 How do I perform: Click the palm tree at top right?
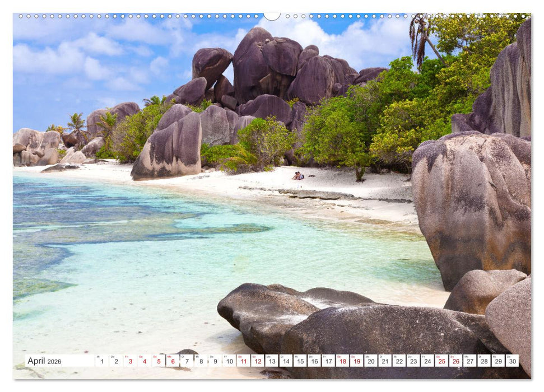click(x=421, y=36)
